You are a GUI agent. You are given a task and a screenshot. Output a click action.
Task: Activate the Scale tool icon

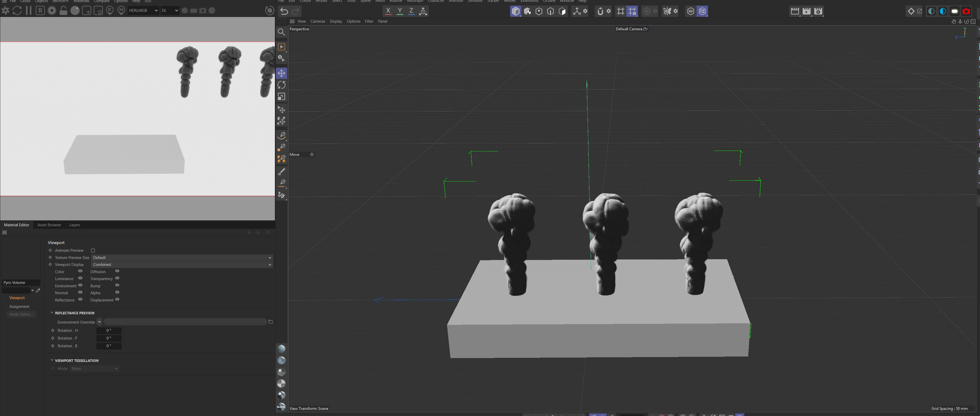[x=281, y=97]
